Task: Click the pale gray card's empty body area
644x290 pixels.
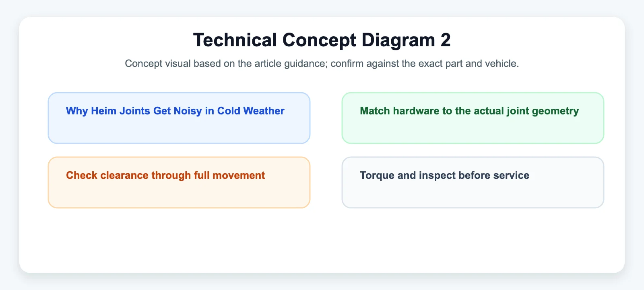Action: [473, 195]
